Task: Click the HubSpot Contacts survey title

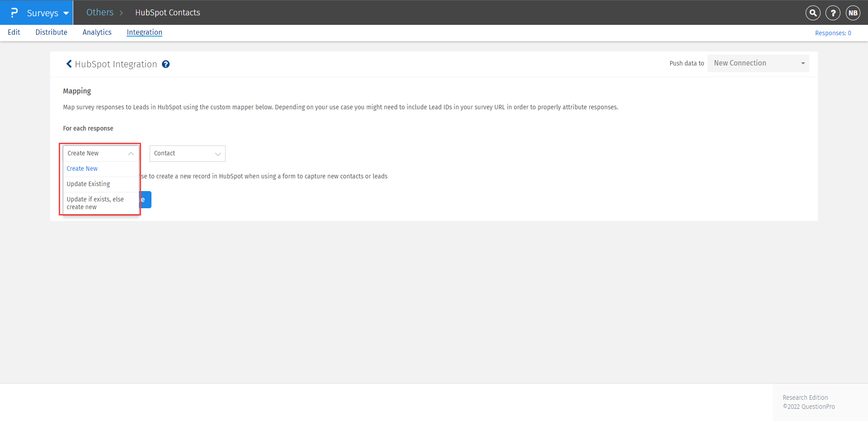Action: (168, 13)
